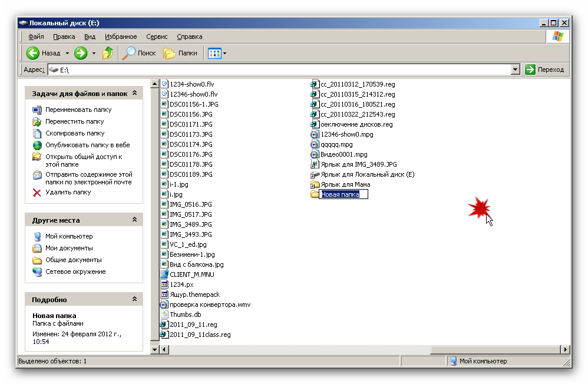Collapse the Задачи для файлов и папок panel
Viewport: 588px width, 384px height.
(x=134, y=93)
